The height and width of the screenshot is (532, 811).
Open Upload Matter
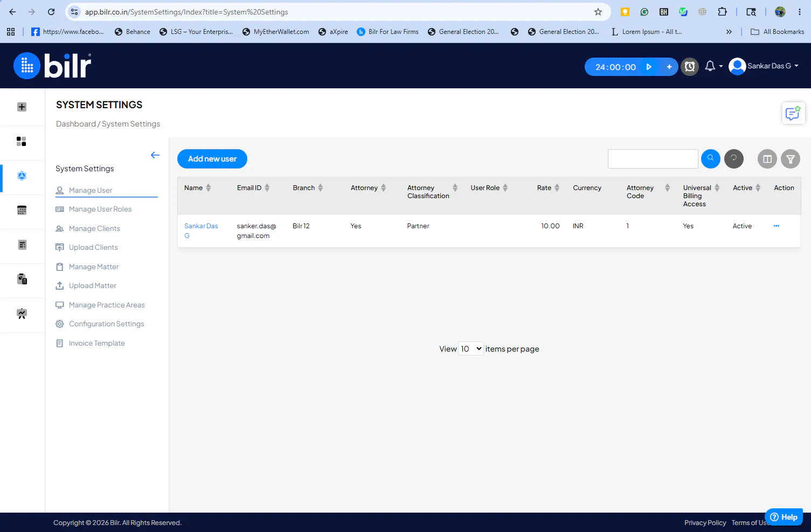click(x=93, y=285)
